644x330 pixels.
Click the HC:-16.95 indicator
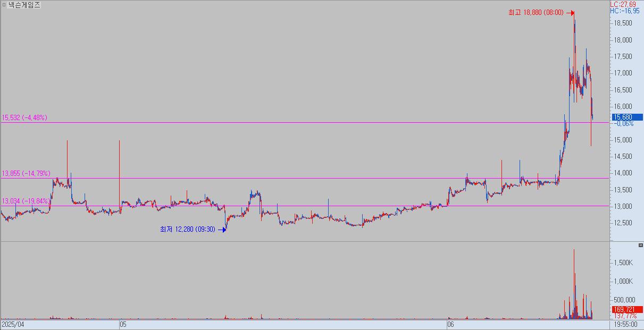pyautogui.click(x=625, y=11)
